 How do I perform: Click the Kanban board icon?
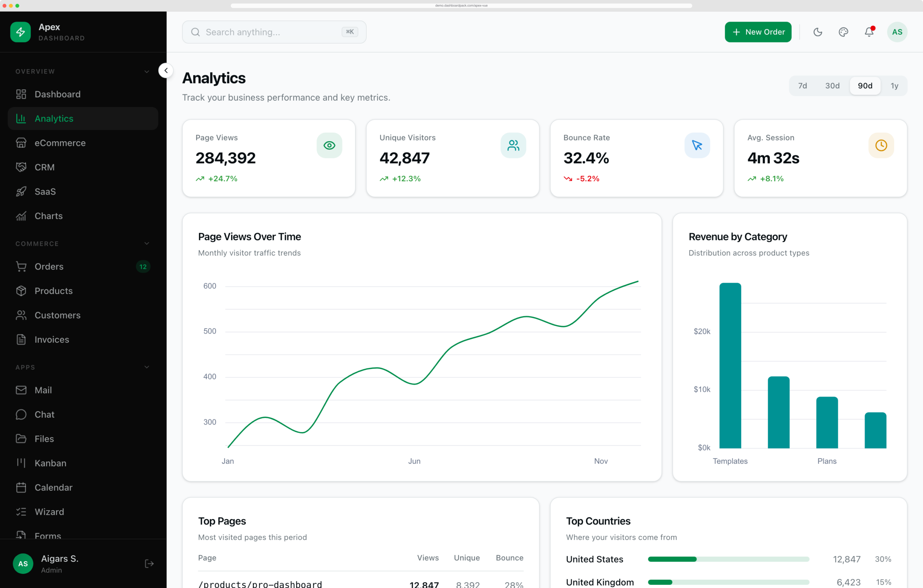21,463
